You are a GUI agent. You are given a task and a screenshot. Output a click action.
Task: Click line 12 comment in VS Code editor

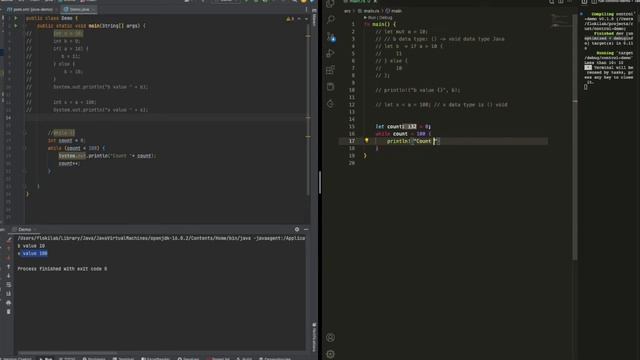coord(441,104)
